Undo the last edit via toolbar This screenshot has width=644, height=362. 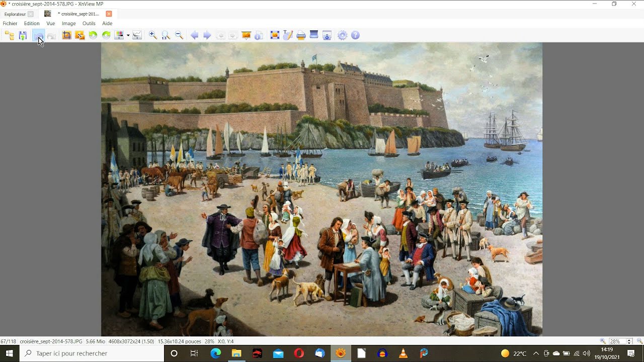38,35
